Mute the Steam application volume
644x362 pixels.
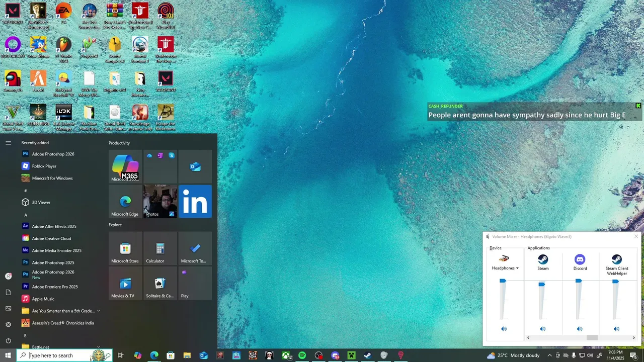pyautogui.click(x=542, y=329)
